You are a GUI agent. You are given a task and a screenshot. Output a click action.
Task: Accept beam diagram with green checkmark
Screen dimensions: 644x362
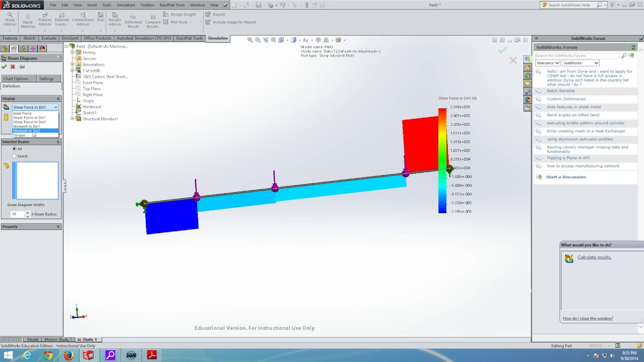pyautogui.click(x=5, y=67)
